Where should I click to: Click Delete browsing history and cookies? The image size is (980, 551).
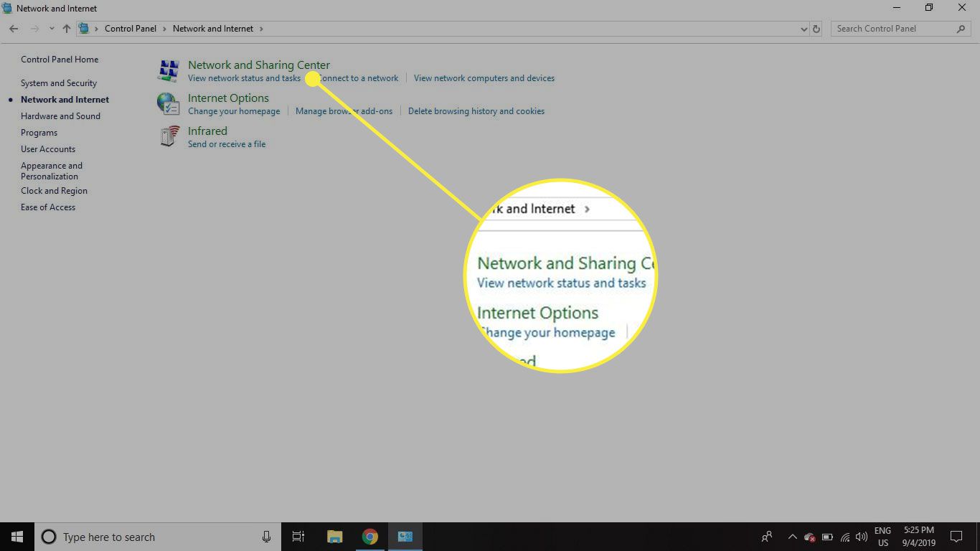pos(476,111)
